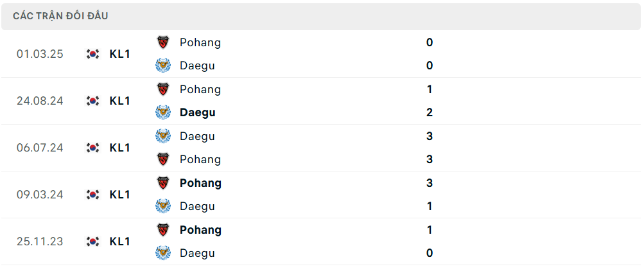Screen dimensions: 644x271
Task: Click South Korea flag beside 09.03.24
Action: (93, 194)
